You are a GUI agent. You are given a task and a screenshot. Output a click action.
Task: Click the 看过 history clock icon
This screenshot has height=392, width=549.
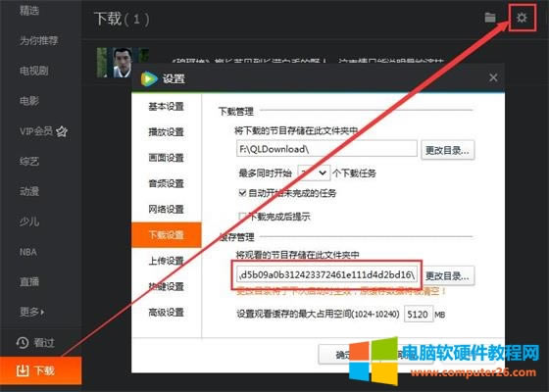coord(23,343)
